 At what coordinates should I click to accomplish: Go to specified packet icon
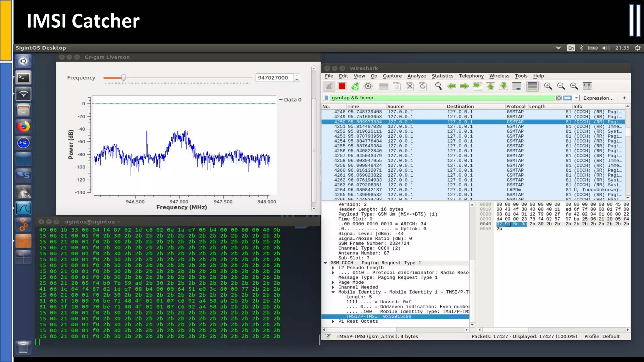(x=478, y=86)
